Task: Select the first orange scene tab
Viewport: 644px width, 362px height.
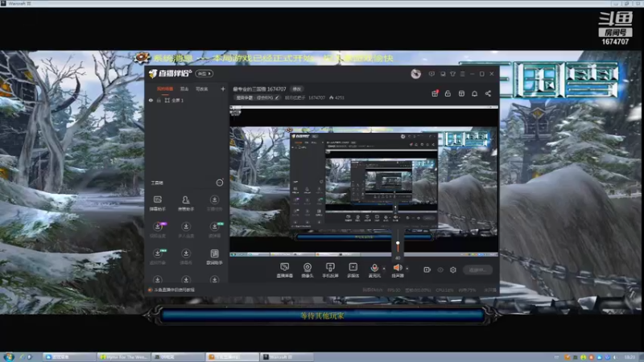Action: pyautogui.click(x=165, y=88)
